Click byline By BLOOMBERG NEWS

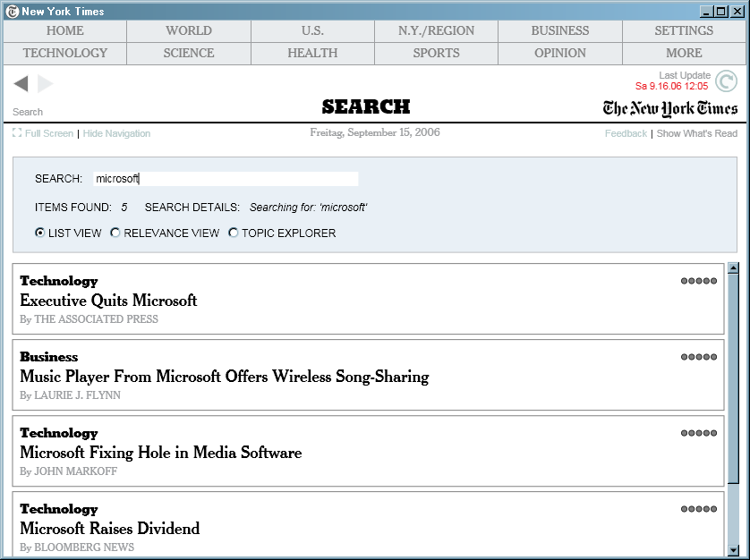coord(77,547)
